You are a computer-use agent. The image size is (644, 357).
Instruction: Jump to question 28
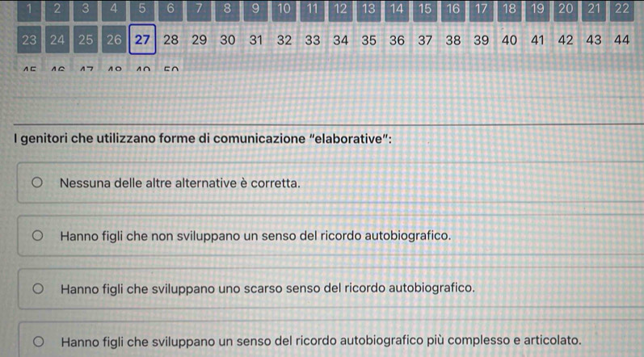tap(170, 40)
